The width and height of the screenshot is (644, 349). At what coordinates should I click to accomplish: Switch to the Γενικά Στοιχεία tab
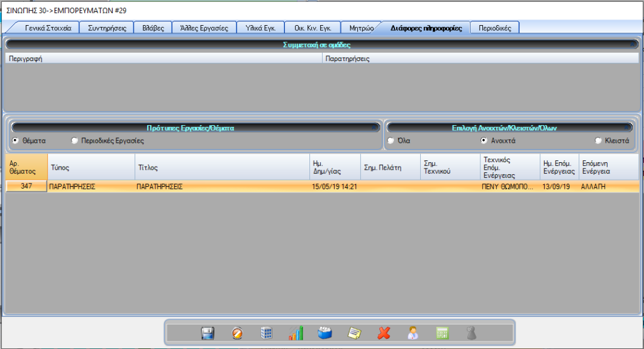(x=48, y=28)
